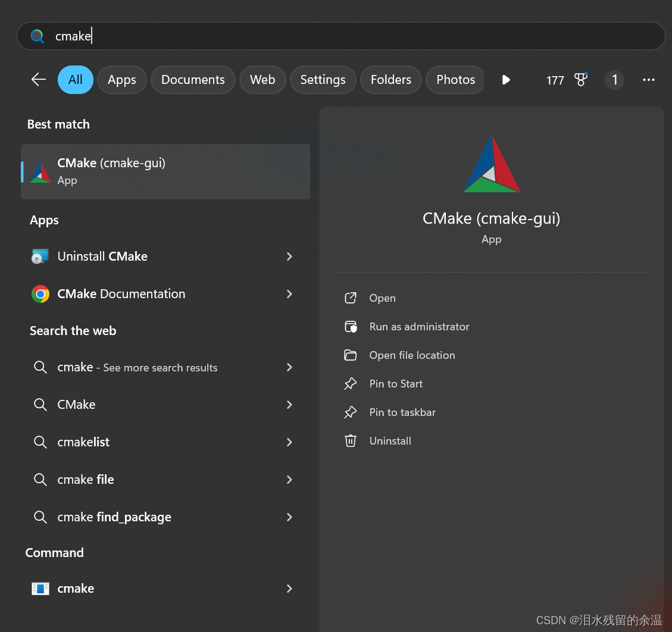The image size is (672, 632).
Task: Choose Uninstall in the preview pane
Action: (390, 441)
